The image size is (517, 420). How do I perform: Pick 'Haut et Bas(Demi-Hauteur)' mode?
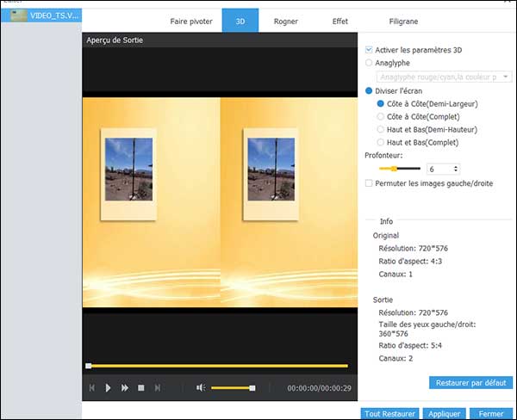pos(382,129)
